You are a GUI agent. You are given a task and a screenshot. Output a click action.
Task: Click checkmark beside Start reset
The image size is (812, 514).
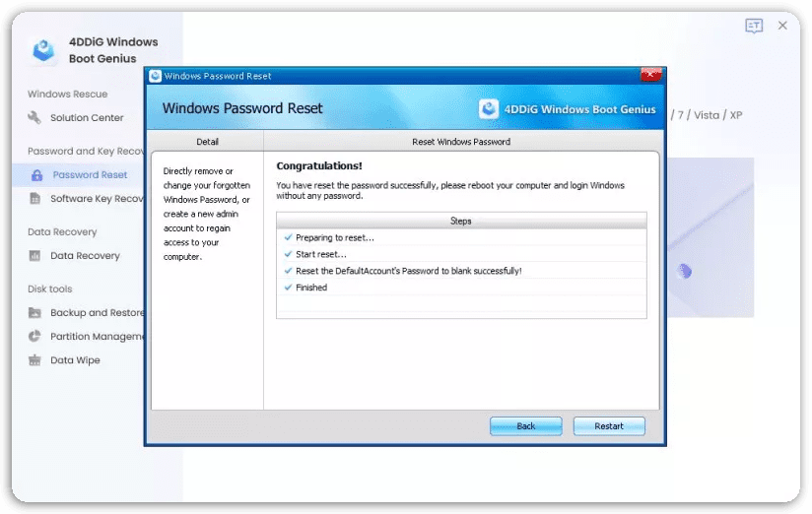(x=288, y=254)
